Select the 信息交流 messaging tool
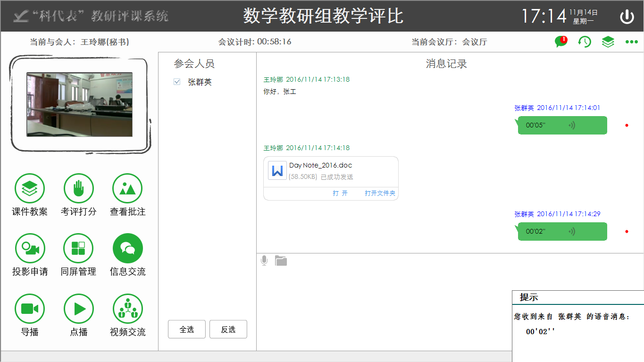The width and height of the screenshot is (644, 362). tap(127, 247)
